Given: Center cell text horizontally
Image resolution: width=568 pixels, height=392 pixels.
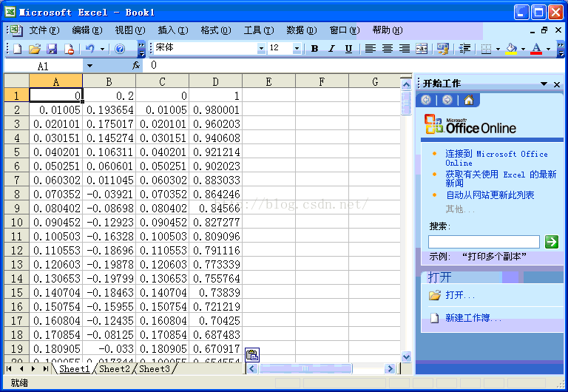Looking at the screenshot, I should click(388, 49).
